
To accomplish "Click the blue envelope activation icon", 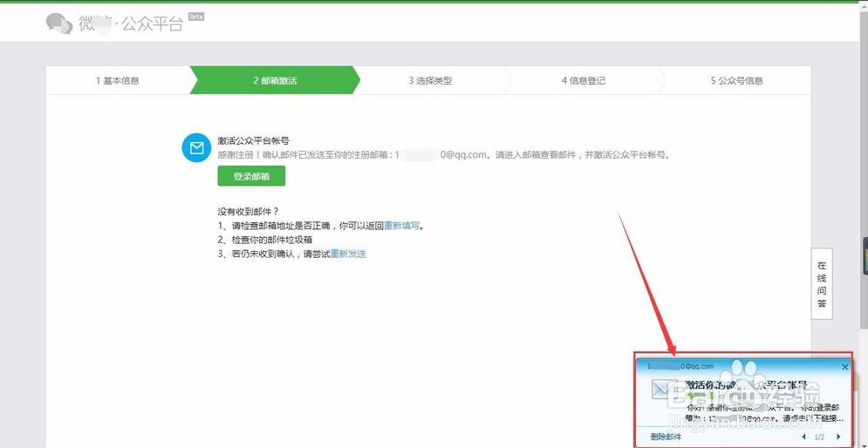I will point(196,147).
